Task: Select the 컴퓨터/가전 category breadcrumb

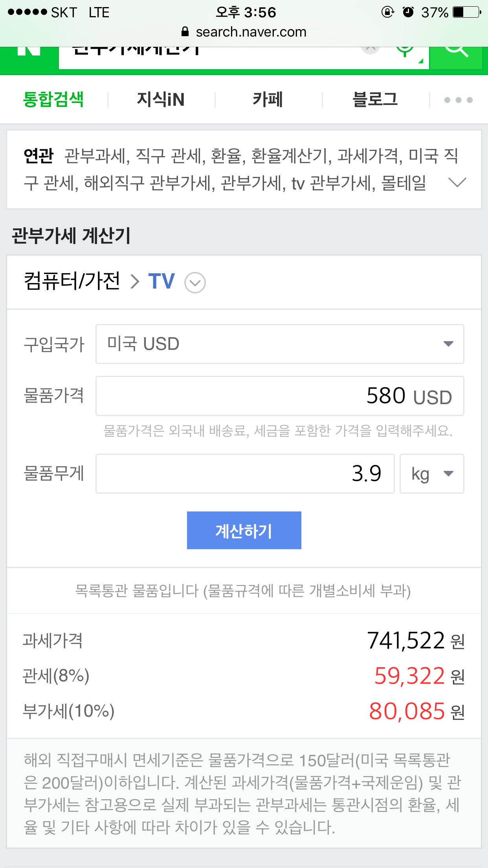Action: pos(72,281)
